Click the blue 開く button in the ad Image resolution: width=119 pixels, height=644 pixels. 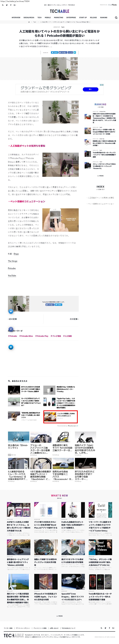coord(90,89)
